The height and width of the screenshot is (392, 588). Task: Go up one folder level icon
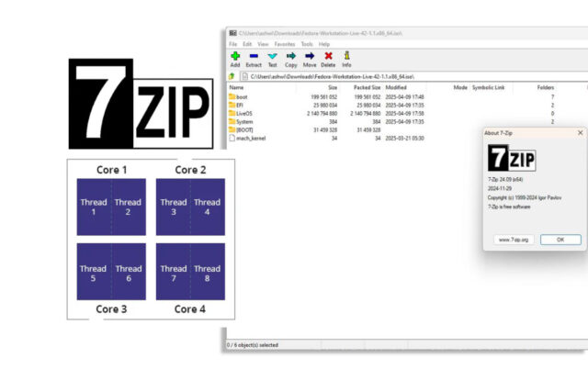232,76
